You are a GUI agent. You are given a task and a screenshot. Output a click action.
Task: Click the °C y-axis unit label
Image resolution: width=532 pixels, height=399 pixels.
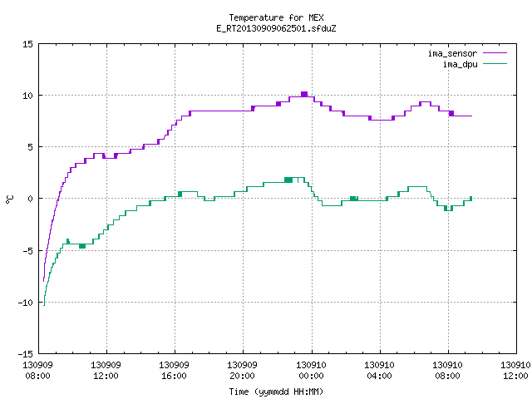pos(9,199)
